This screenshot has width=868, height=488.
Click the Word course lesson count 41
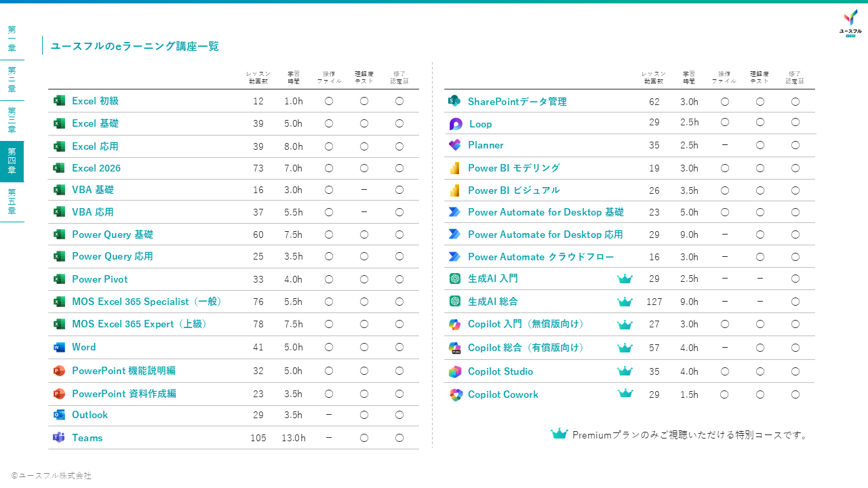pos(258,347)
